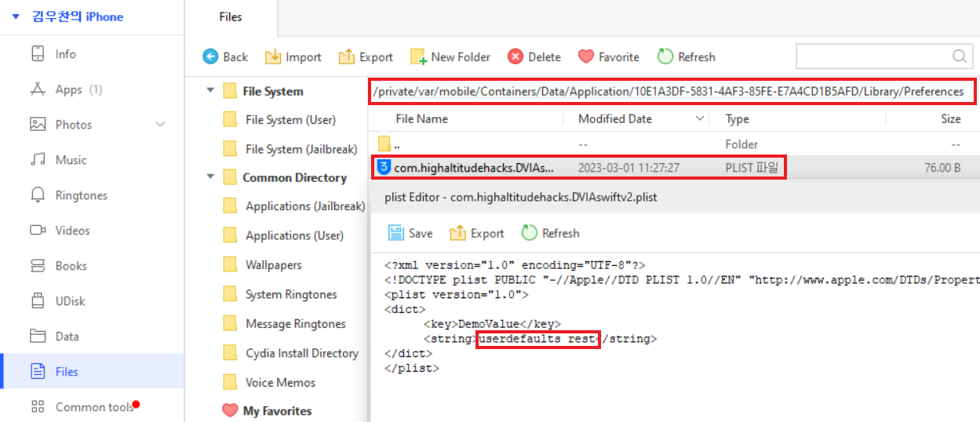Click the 2023-03-01 11:27:27 date cell

pos(628,168)
